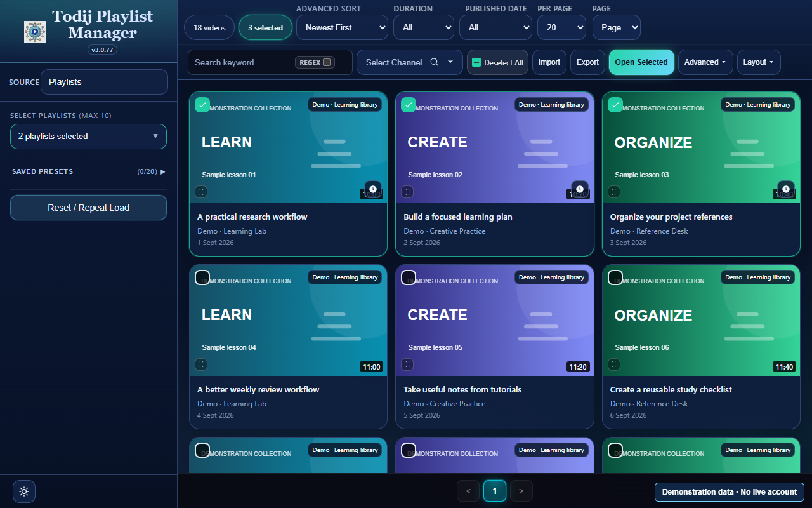Click the clock icon on Sample lesson 01
812x508 pixels.
click(373, 189)
